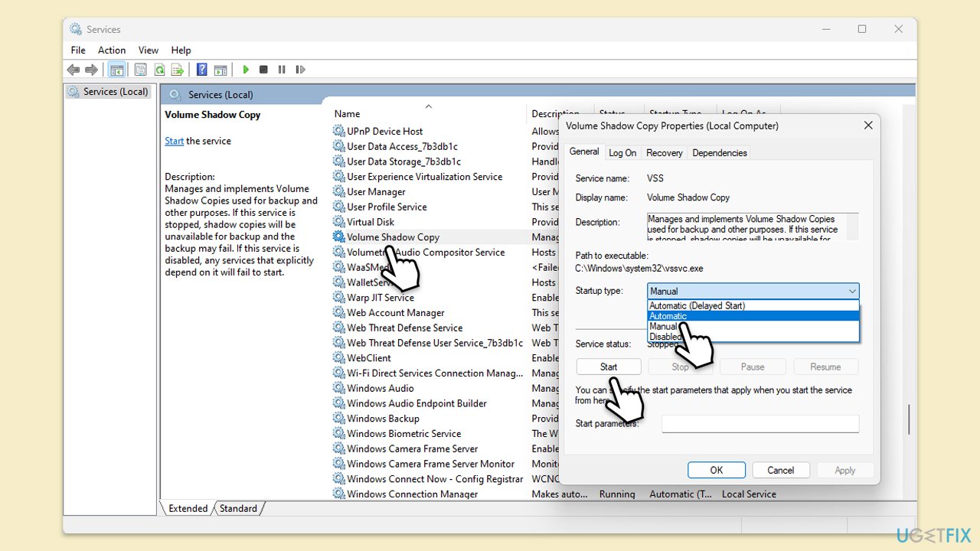Open the blue Help question mark icon
Viewport: 980px width, 551px height.
click(202, 70)
